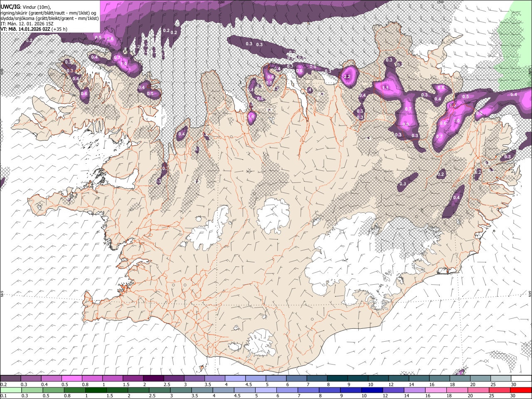Image resolution: width=532 pixels, height=399 pixels.
Task: Pick the snow legend swatch between 1 and 1.5
Action: pyautogui.click(x=112, y=379)
